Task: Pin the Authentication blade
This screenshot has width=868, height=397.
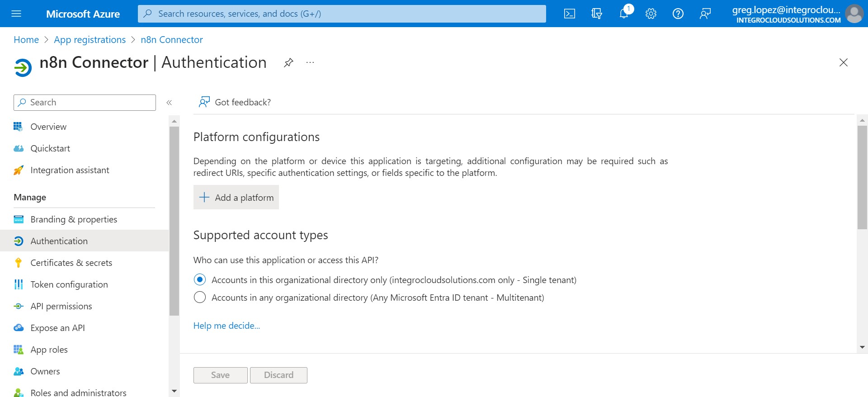Action: click(x=288, y=62)
